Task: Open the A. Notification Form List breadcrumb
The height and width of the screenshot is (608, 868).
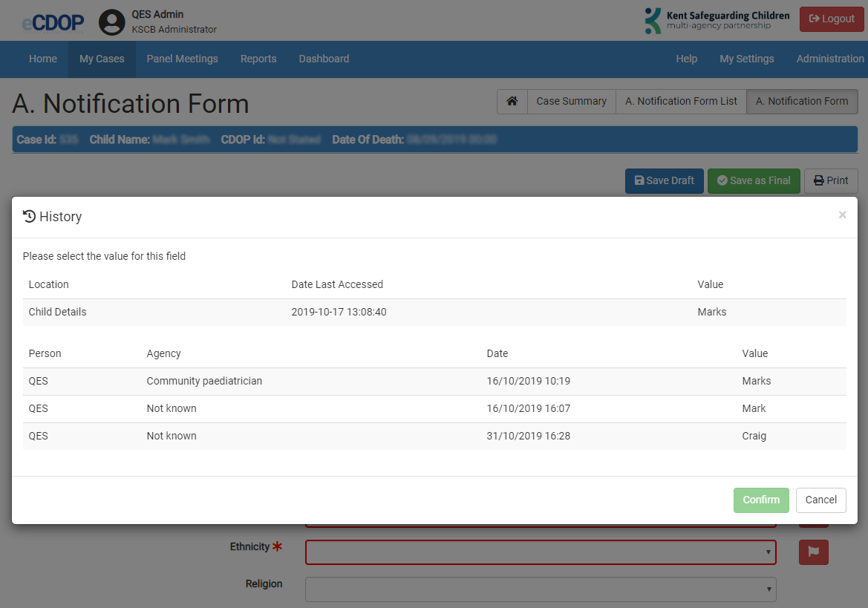Action: tap(680, 101)
